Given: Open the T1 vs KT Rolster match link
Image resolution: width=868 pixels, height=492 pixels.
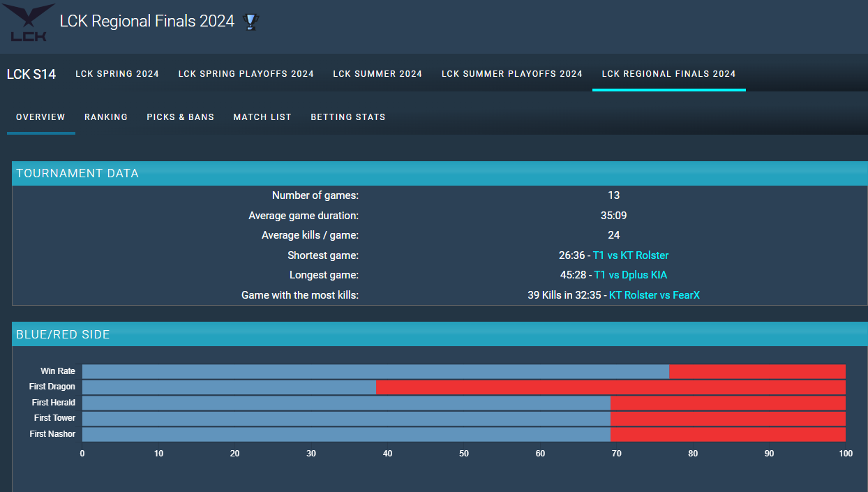Looking at the screenshot, I should point(631,255).
